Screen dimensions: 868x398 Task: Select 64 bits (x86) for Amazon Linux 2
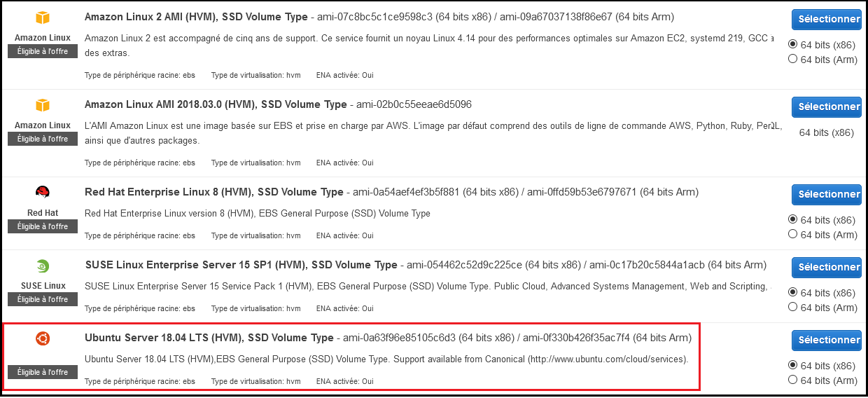point(792,44)
